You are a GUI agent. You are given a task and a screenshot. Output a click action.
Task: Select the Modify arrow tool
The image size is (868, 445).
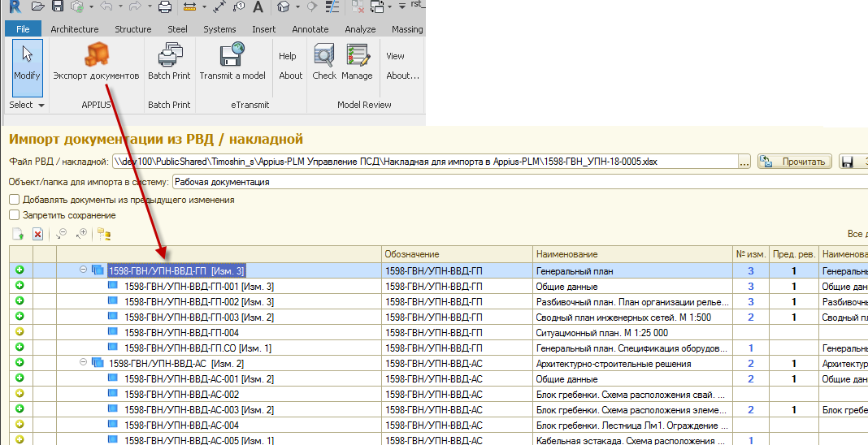pos(27,63)
